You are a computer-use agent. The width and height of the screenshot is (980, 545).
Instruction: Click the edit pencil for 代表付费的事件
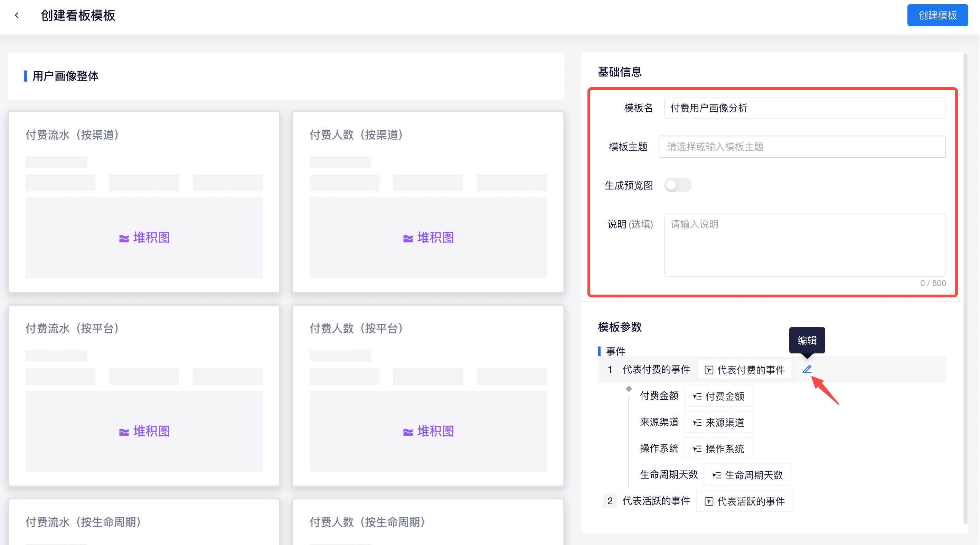tap(807, 369)
